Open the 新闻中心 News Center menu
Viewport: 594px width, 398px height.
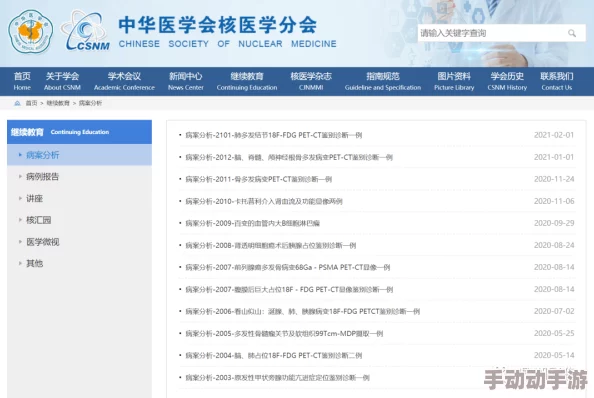click(186, 81)
